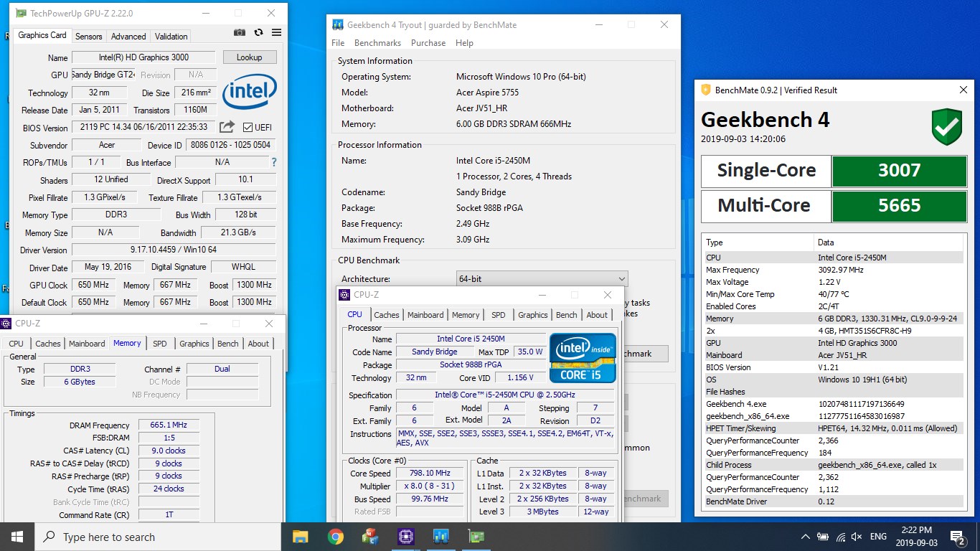Select the Graphics Card tab in GPU-Z
Image resolution: width=980 pixels, height=551 pixels.
42,35
